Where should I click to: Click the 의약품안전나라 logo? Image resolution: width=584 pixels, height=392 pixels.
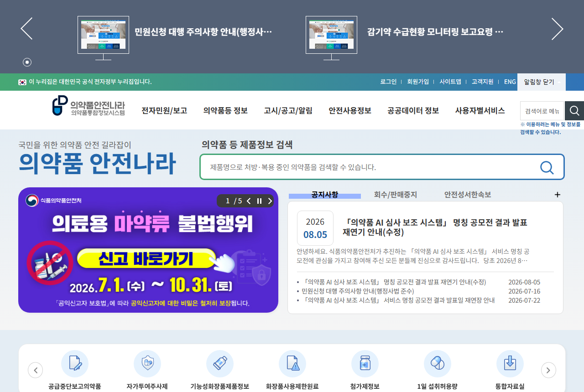pyautogui.click(x=89, y=106)
